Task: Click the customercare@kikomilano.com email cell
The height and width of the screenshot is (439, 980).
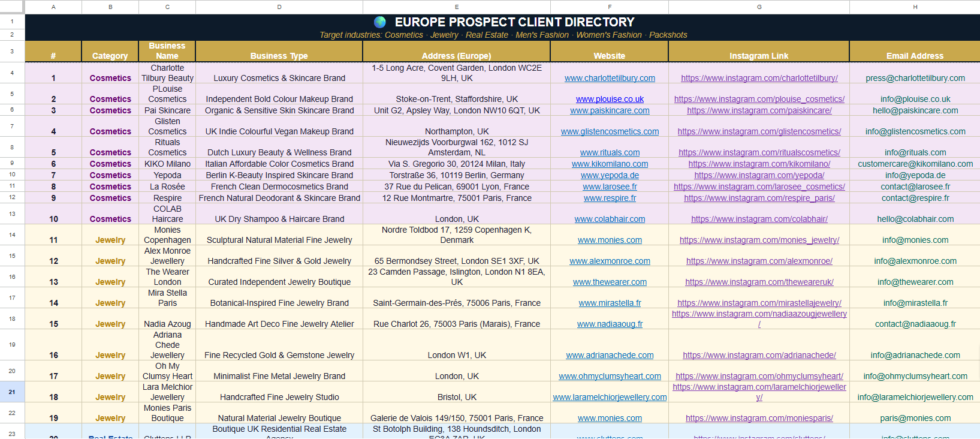Action: point(915,164)
